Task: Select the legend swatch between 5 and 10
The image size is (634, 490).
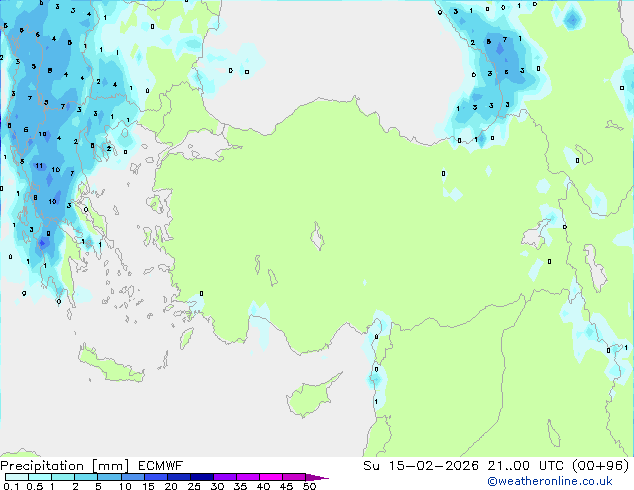Action: coord(112,477)
